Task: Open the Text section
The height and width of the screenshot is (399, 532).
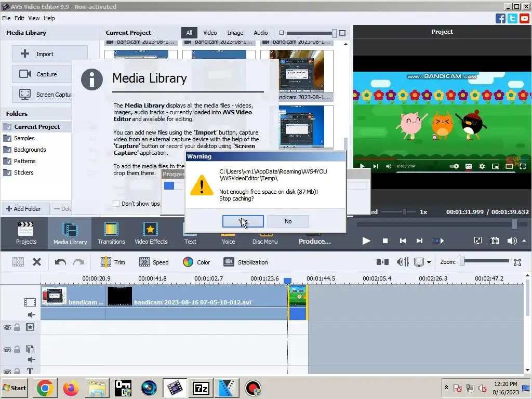Action: coord(190,241)
